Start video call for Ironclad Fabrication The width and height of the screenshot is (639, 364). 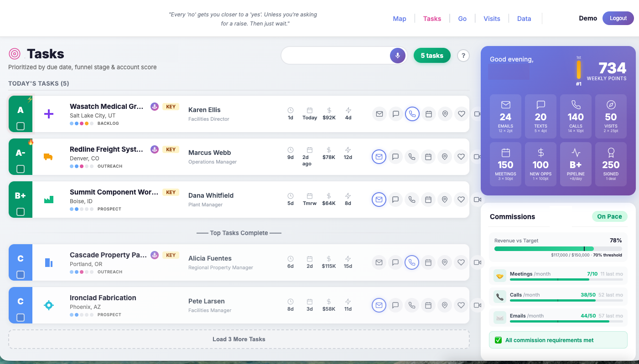[478, 305]
